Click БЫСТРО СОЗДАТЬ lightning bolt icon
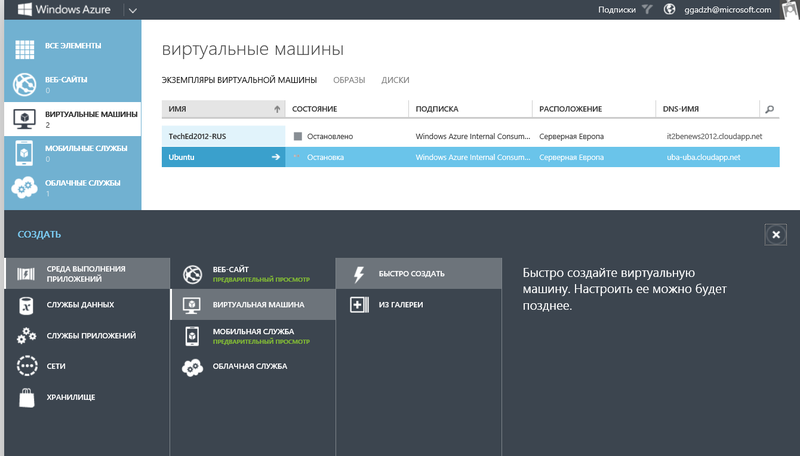This screenshot has height=456, width=800. [359, 274]
